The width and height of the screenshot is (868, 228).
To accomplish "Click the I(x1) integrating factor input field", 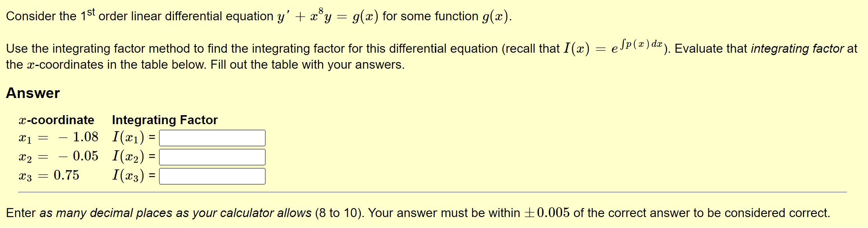I will (212, 137).
